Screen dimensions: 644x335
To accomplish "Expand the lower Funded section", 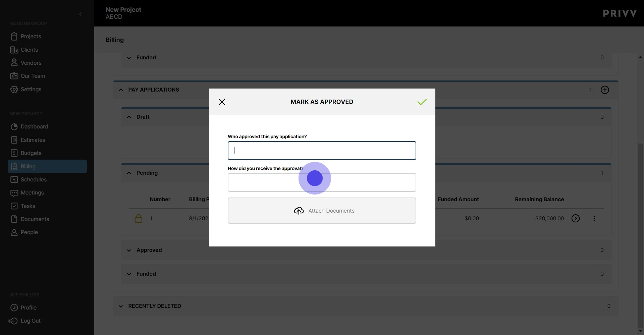I will point(129,274).
